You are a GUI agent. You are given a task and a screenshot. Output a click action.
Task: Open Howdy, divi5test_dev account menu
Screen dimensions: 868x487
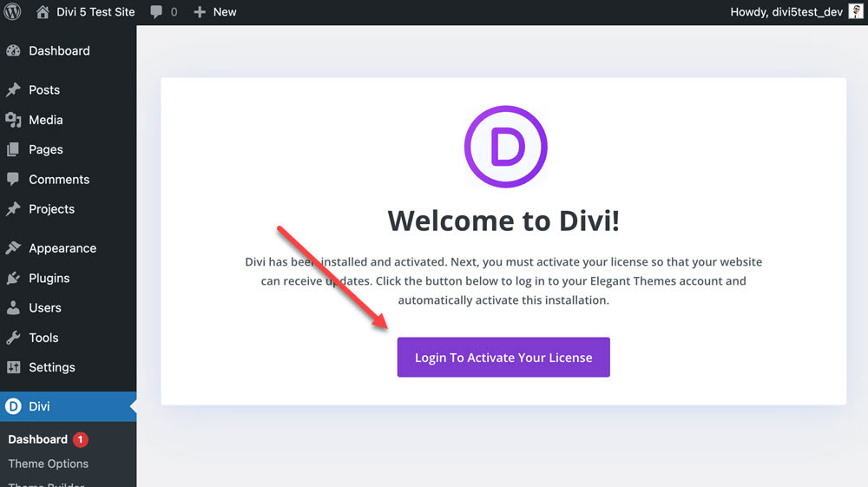[786, 11]
